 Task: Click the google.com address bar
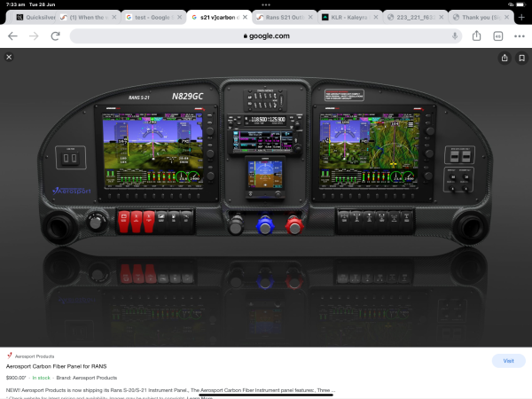click(x=266, y=35)
